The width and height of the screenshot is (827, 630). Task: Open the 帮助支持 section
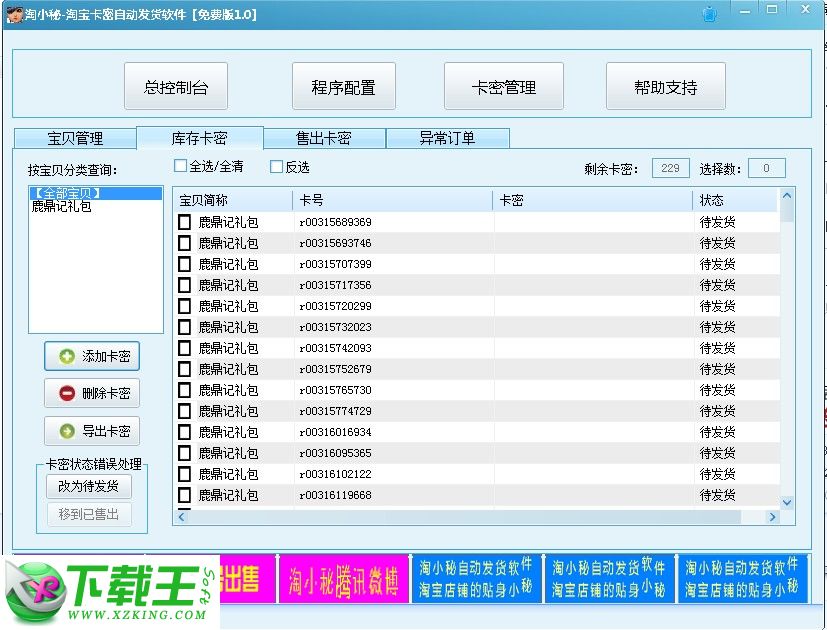666,86
